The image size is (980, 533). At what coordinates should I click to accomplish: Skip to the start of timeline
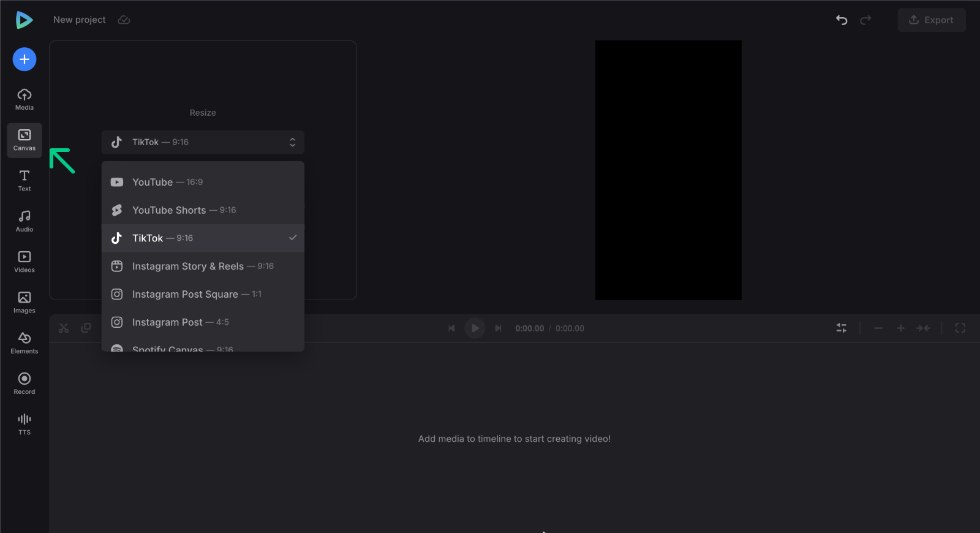[x=451, y=328]
